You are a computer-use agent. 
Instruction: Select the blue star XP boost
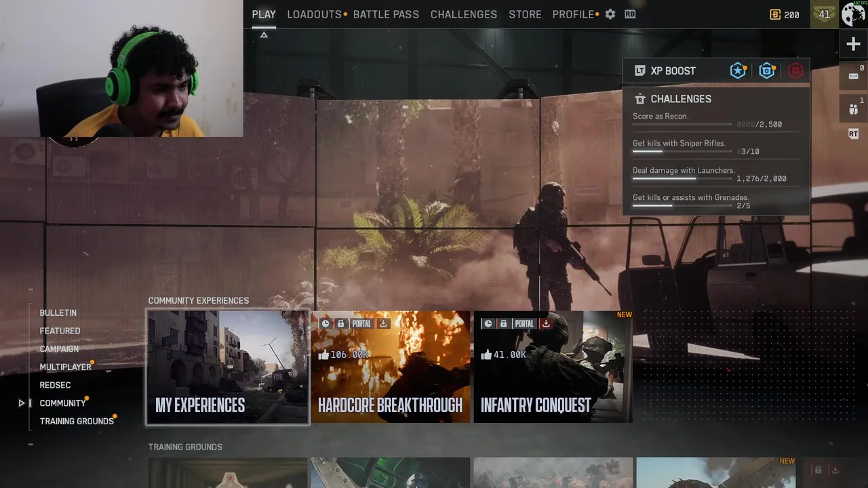pyautogui.click(x=738, y=70)
